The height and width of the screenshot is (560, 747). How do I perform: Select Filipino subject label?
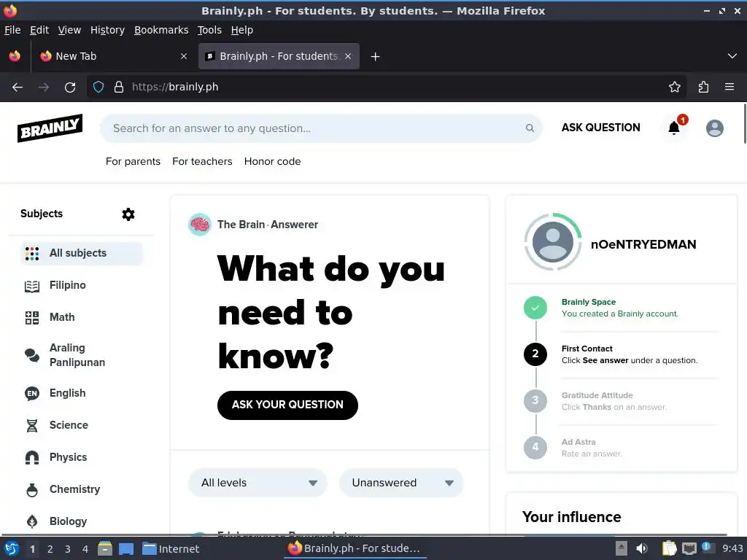pyautogui.click(x=68, y=285)
